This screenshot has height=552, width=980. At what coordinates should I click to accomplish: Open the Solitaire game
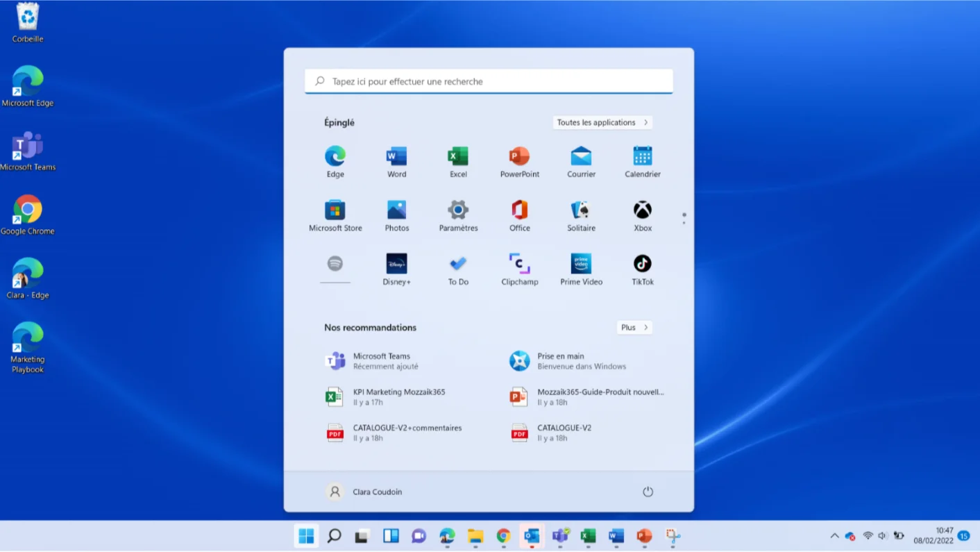[581, 216]
